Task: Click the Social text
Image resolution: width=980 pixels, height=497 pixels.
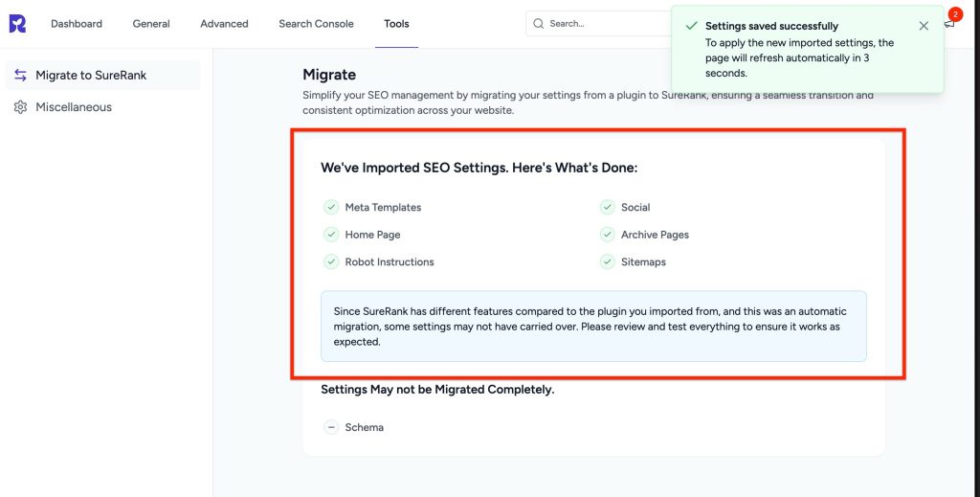Action: coord(635,207)
